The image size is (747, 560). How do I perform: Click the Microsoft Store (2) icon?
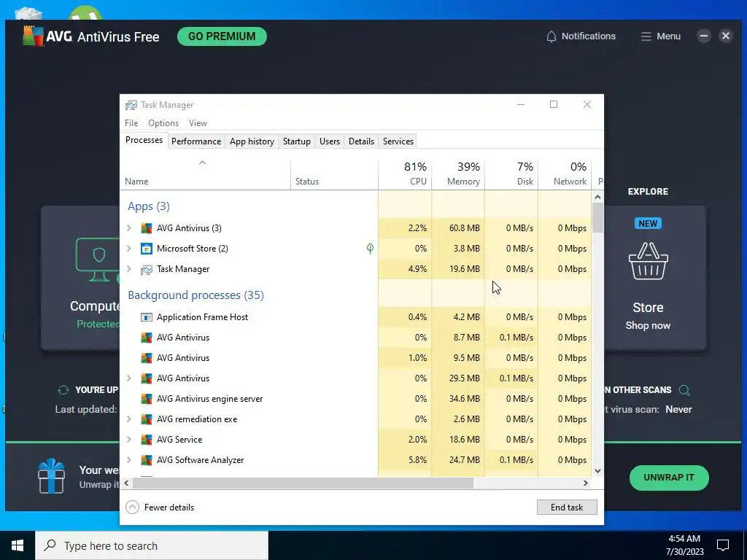click(146, 249)
